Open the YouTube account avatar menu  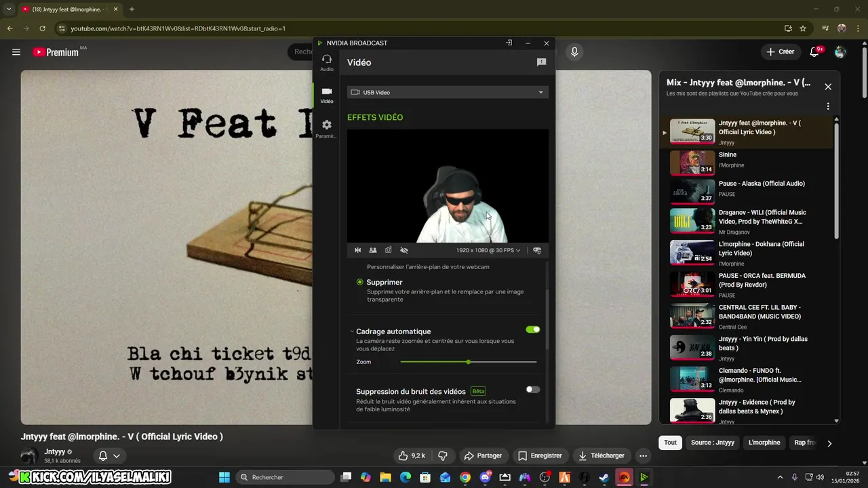pos(840,52)
